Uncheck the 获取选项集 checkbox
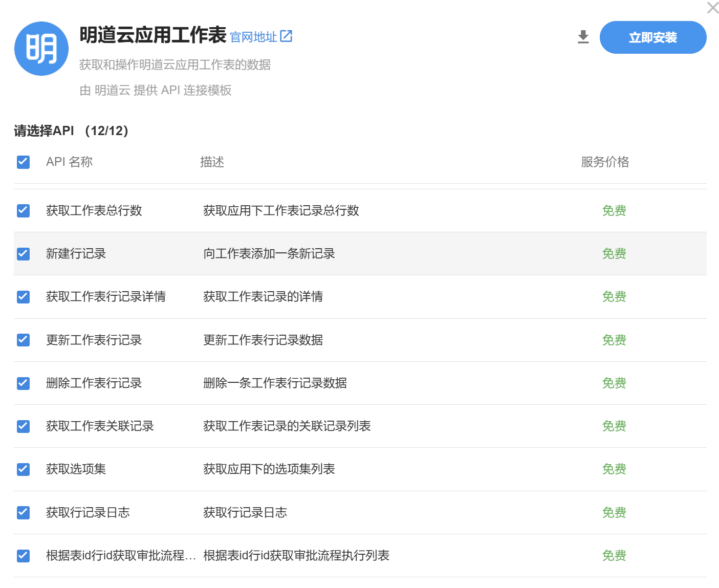Screen dimensions: 719x588 (x=24, y=469)
